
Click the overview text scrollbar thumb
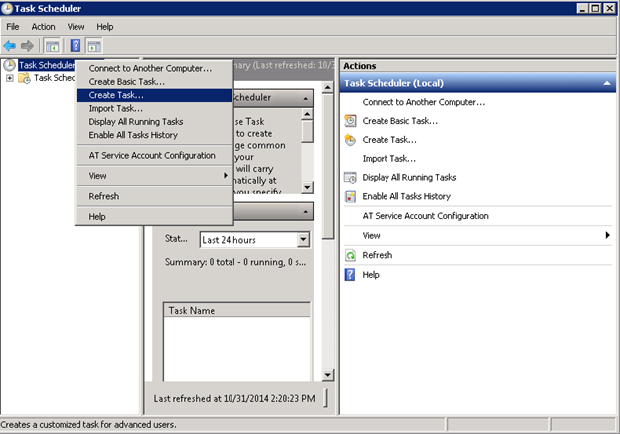(307, 132)
